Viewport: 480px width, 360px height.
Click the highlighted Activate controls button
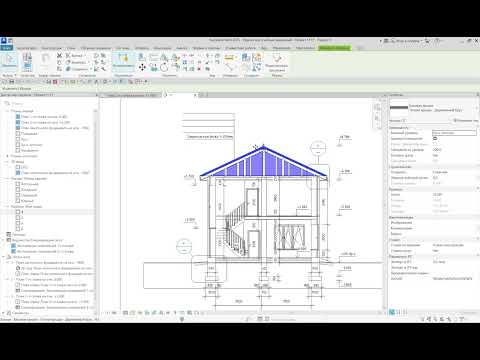point(123,61)
